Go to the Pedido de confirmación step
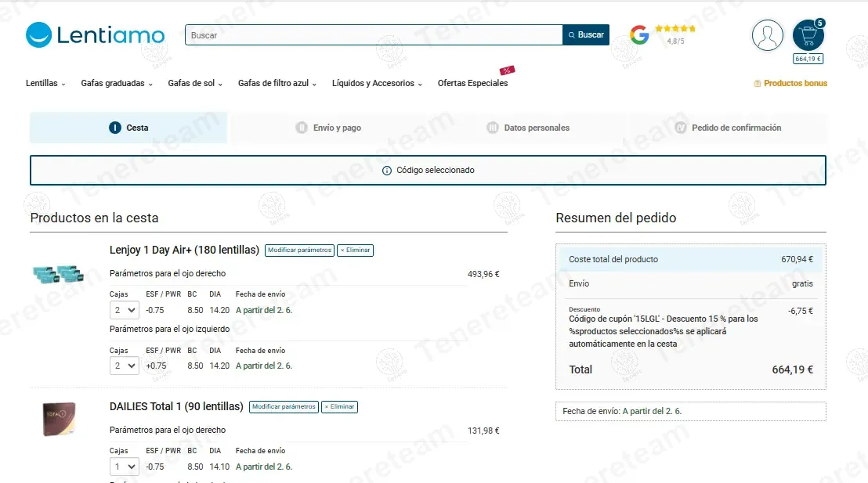 tap(728, 128)
